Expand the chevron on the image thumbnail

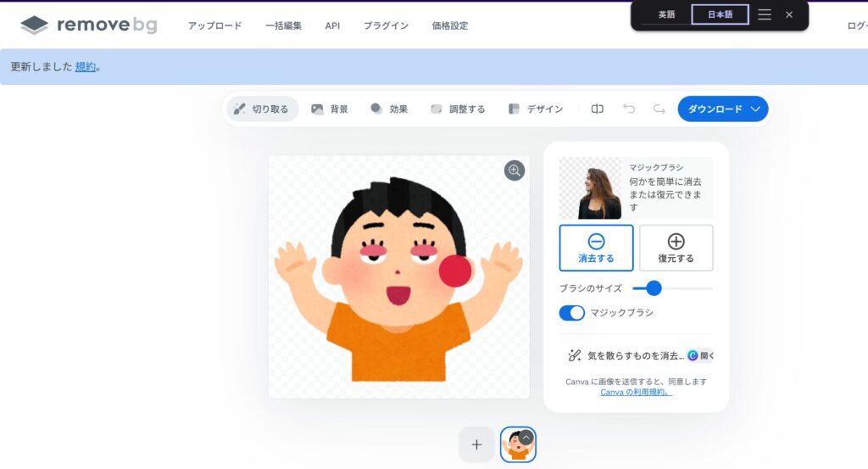[526, 438]
